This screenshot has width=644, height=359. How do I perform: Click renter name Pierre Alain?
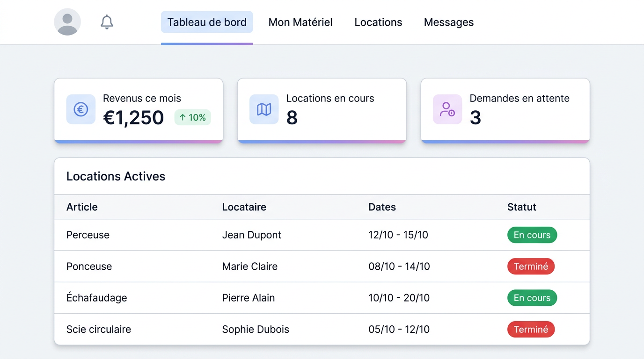[249, 298]
